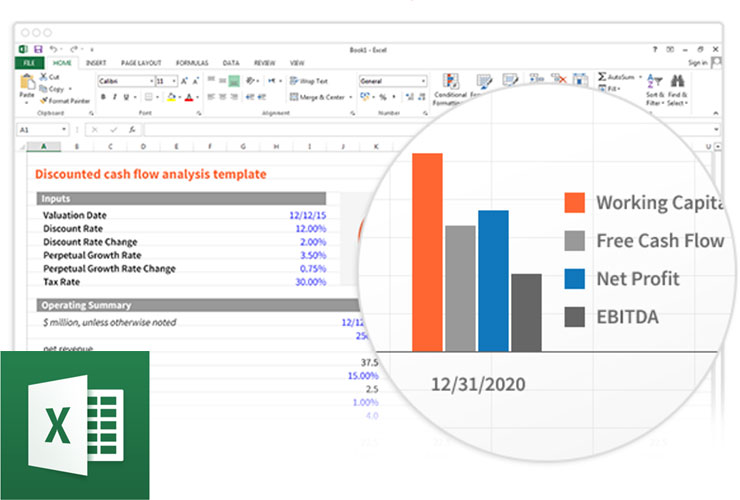This screenshot has width=740, height=500.
Task: Expand the AutoSum dropdown arrow
Action: pos(640,77)
